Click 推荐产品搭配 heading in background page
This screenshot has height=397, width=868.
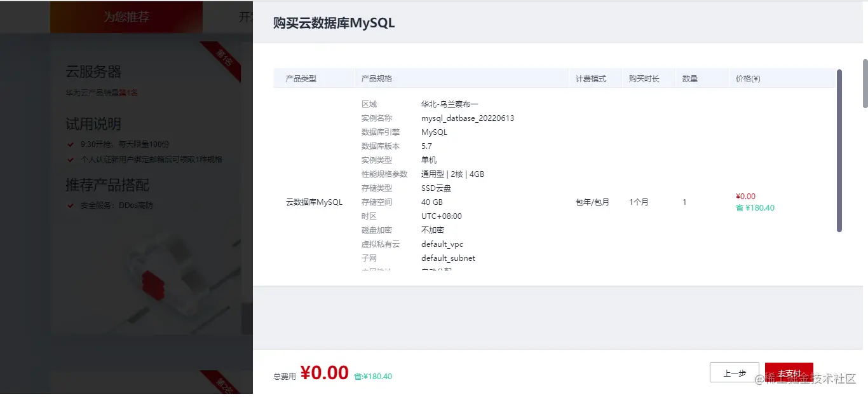pos(107,185)
